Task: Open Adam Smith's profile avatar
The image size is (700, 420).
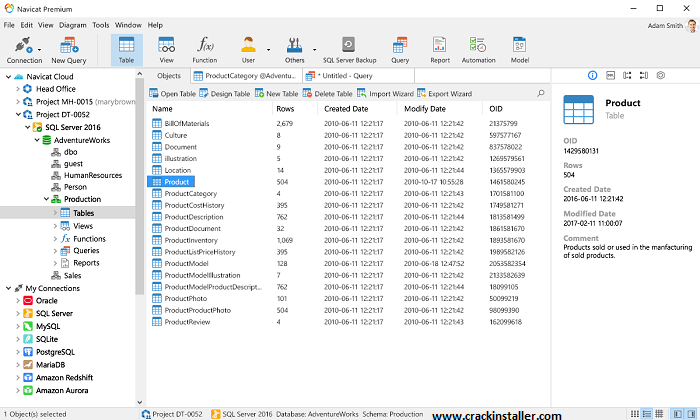Action: (692, 25)
